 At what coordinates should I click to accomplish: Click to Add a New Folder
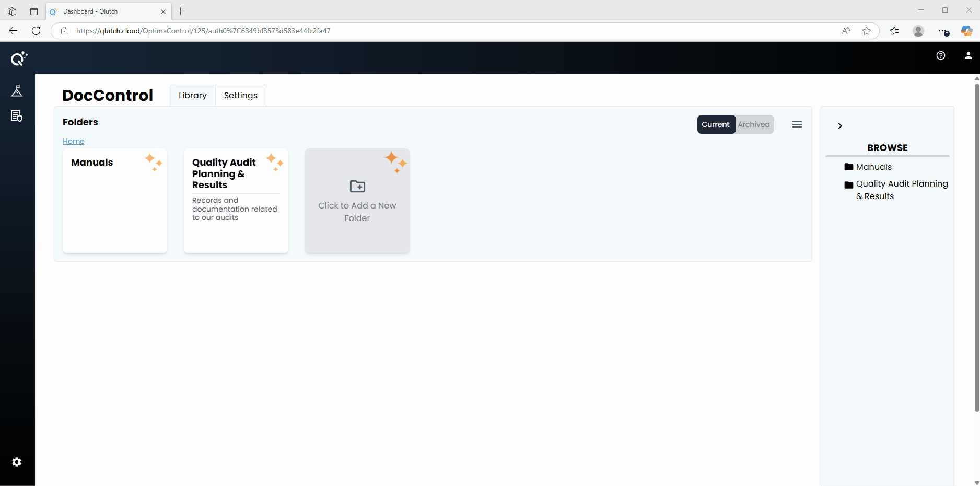point(357,201)
